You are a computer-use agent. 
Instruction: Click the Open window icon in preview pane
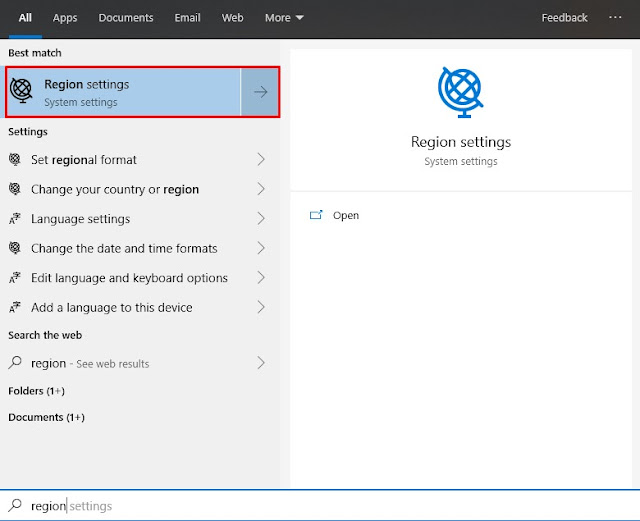316,215
